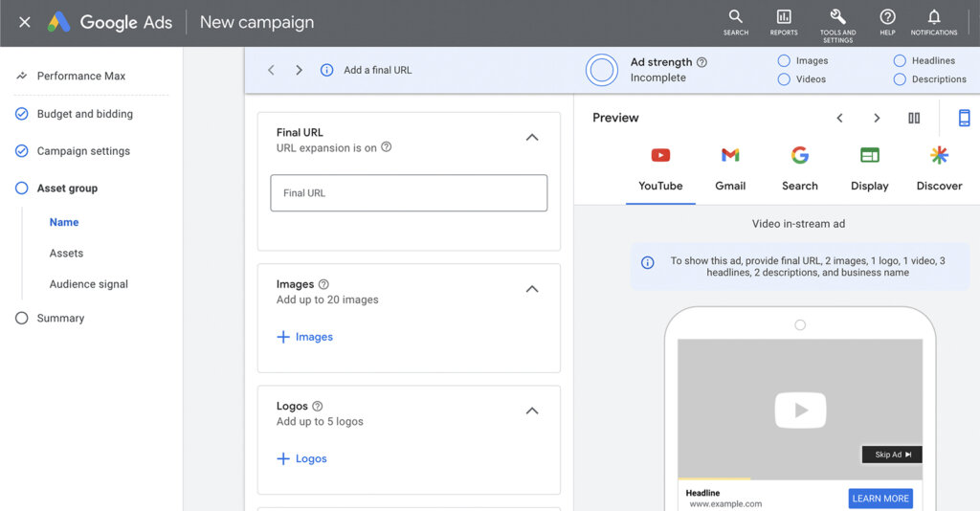
Task: Switch preview to mobile device view
Action: pyautogui.click(x=965, y=118)
